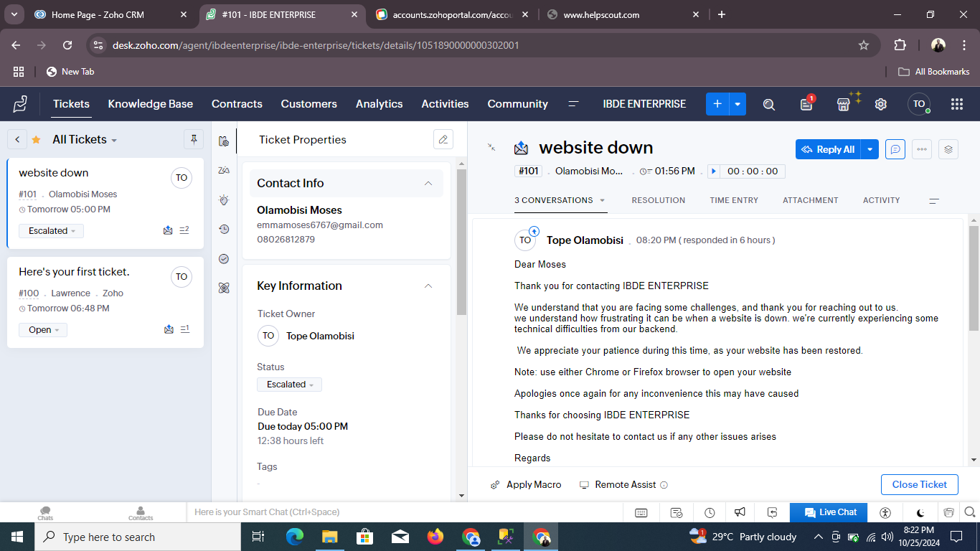This screenshot has width=980, height=551.
Task: Open the Marketplace store icon in header
Action: (844, 104)
